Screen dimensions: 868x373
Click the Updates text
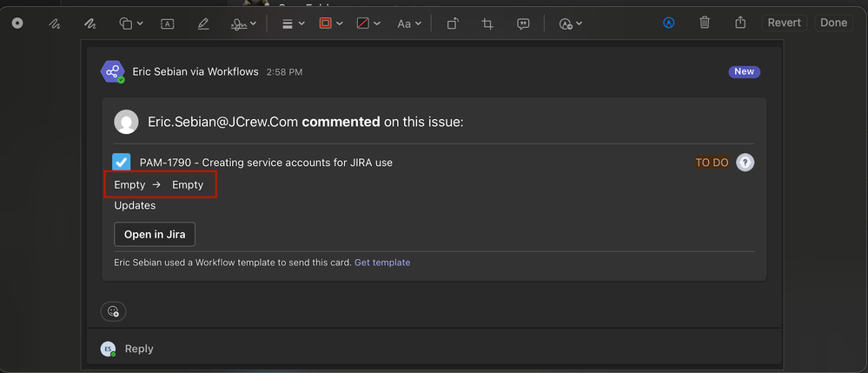coord(135,205)
